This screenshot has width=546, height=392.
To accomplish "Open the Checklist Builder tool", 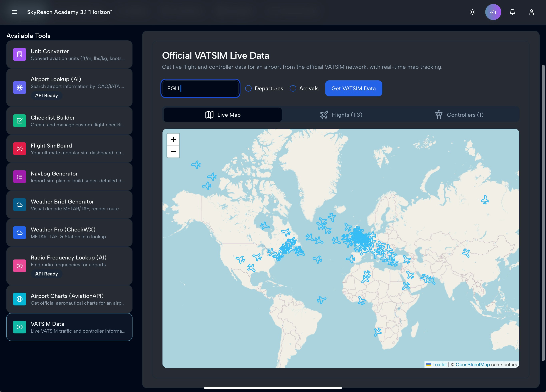I will pos(69,121).
